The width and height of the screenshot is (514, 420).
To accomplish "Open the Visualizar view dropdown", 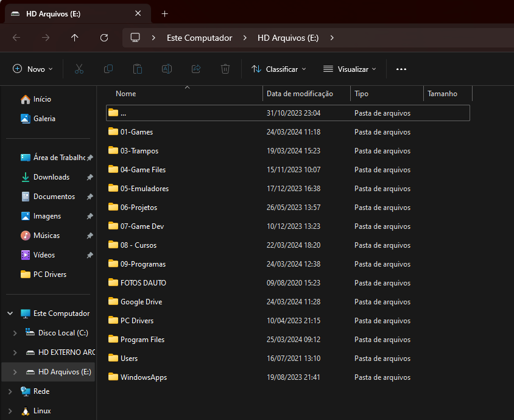I will (x=350, y=69).
